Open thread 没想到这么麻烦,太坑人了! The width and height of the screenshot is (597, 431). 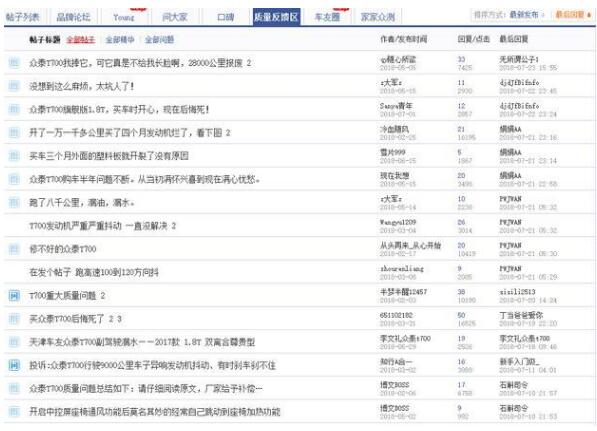[x=82, y=86]
